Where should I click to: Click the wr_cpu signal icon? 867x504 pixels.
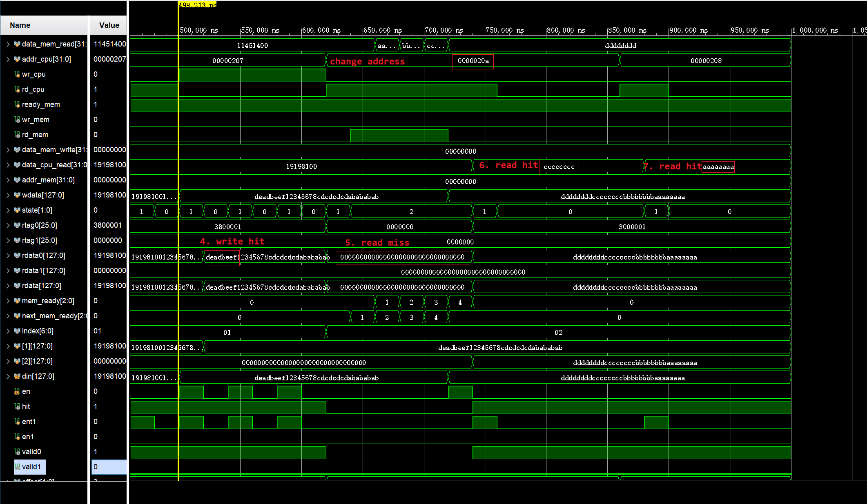pos(17,74)
